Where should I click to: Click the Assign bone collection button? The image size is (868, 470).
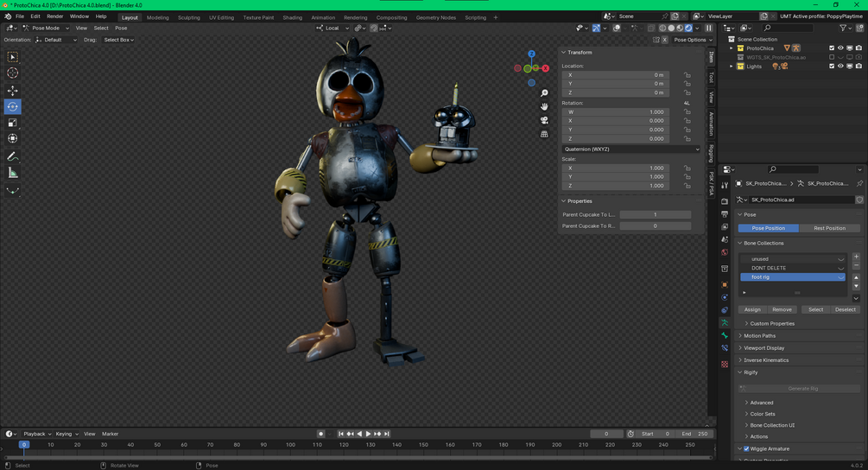coord(752,309)
